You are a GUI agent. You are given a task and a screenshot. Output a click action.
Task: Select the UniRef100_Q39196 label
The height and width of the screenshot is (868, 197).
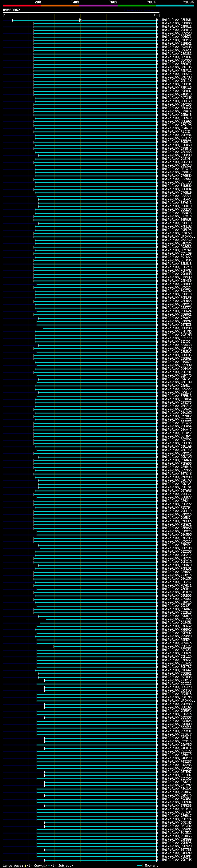tap(176, 125)
